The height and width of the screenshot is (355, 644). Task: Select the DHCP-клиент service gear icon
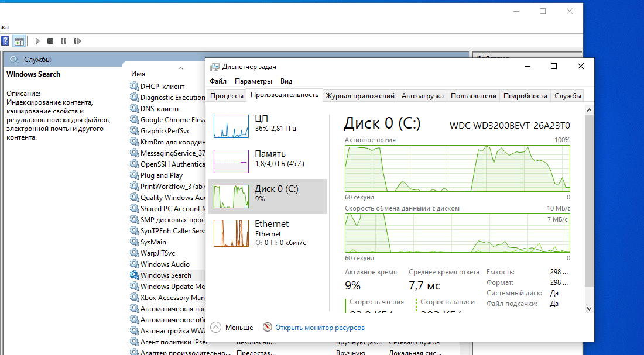click(134, 86)
